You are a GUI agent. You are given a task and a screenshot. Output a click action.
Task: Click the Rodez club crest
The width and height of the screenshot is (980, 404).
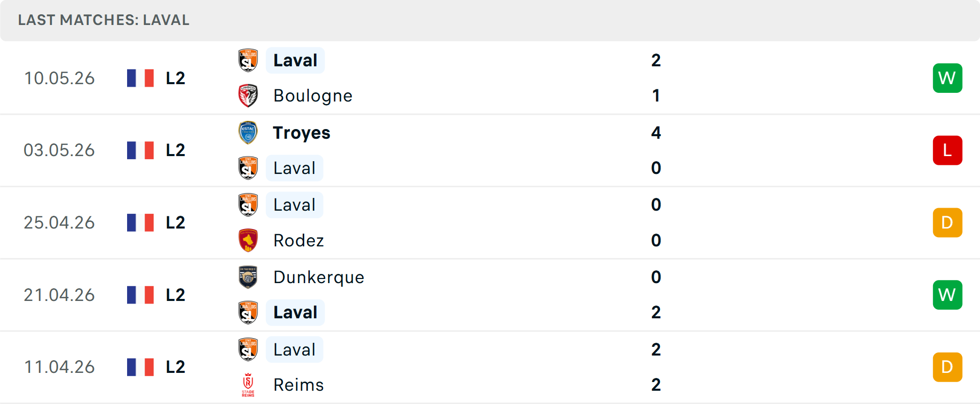pos(248,240)
